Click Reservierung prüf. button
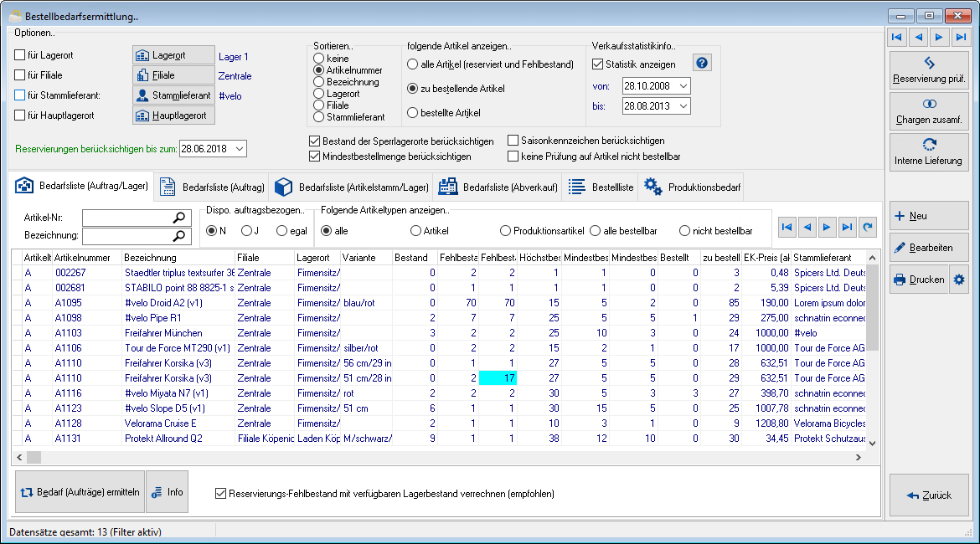 (929, 70)
